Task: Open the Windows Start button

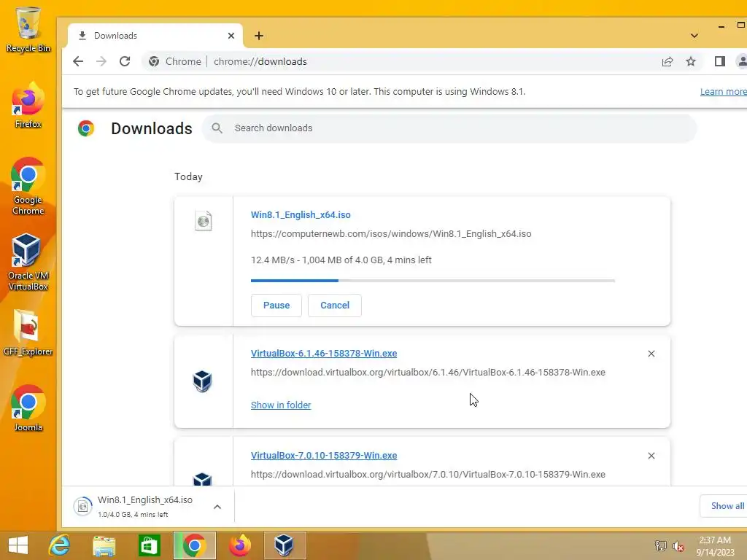Action: pos(18,545)
